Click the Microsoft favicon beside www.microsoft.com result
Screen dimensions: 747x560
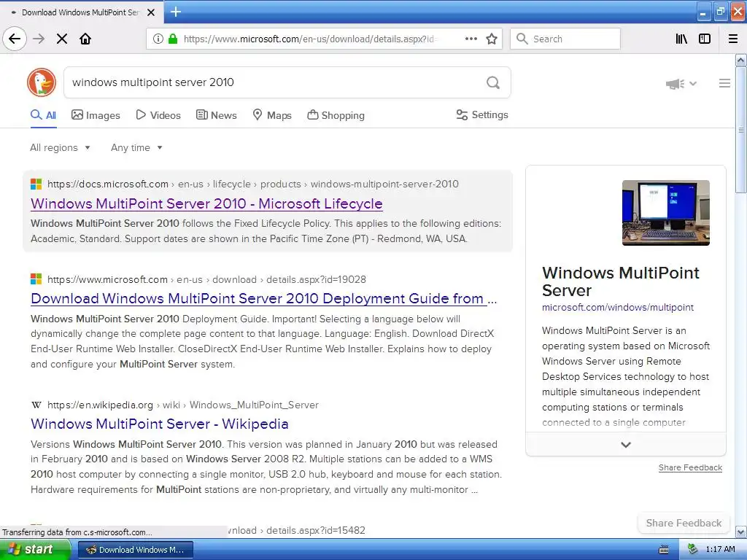tap(36, 279)
